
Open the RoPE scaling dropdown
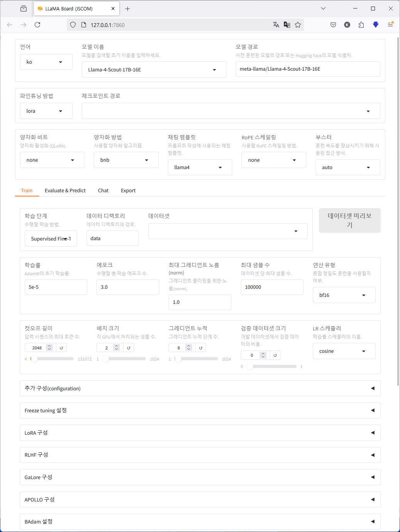pyautogui.click(x=274, y=160)
